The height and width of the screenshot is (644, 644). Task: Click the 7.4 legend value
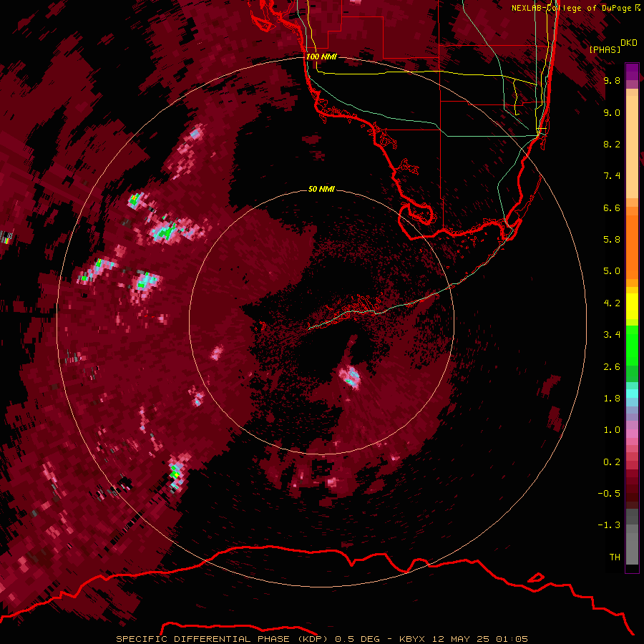coord(612,176)
